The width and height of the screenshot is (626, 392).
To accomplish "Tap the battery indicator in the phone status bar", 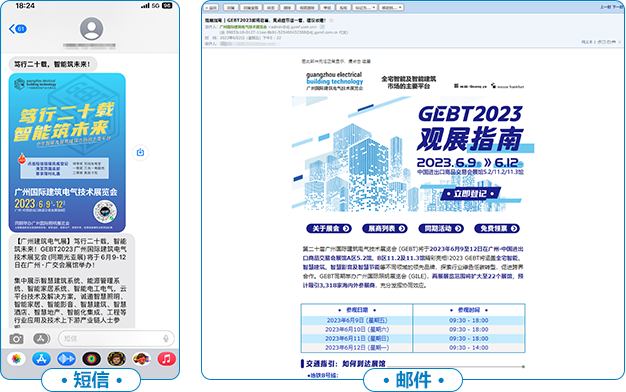I will point(167,6).
